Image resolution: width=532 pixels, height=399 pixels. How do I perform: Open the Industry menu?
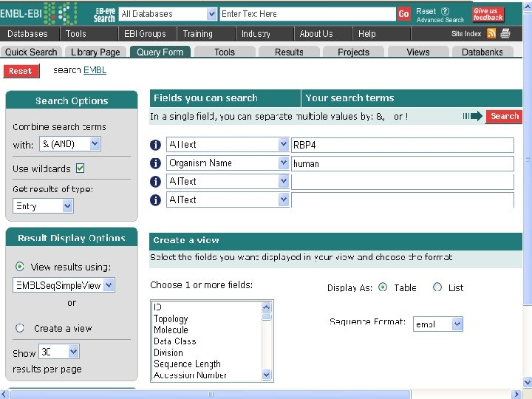pyautogui.click(x=256, y=33)
